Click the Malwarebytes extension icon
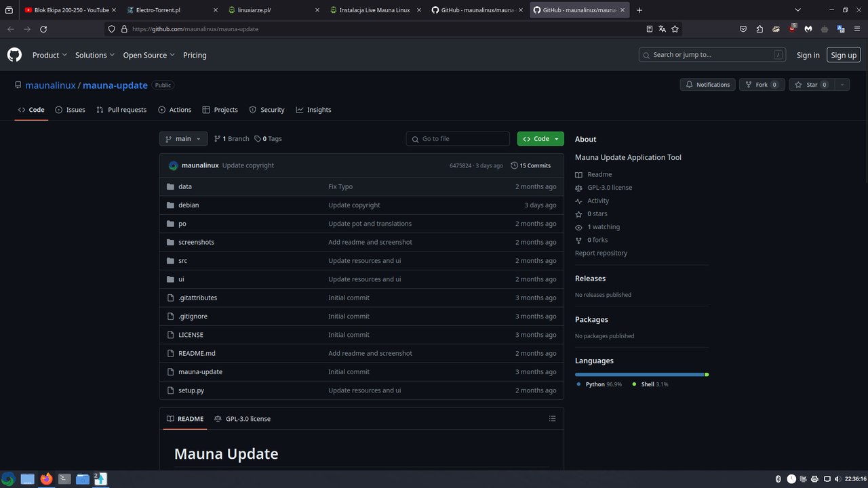The image size is (868, 488). coord(808,29)
